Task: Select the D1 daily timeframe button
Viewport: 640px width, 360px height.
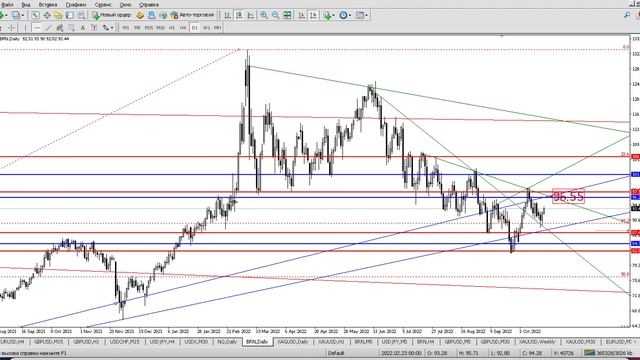Action: (195, 28)
